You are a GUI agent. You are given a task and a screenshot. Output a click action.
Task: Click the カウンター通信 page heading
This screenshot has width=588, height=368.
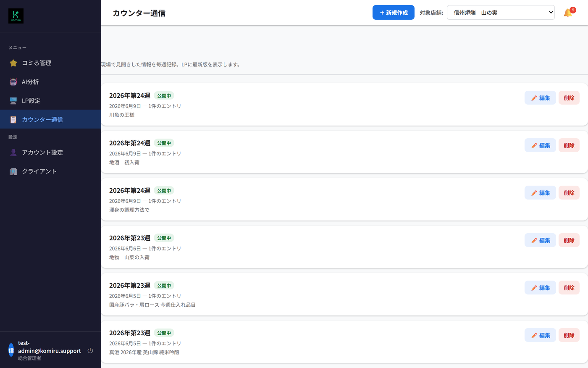(139, 13)
